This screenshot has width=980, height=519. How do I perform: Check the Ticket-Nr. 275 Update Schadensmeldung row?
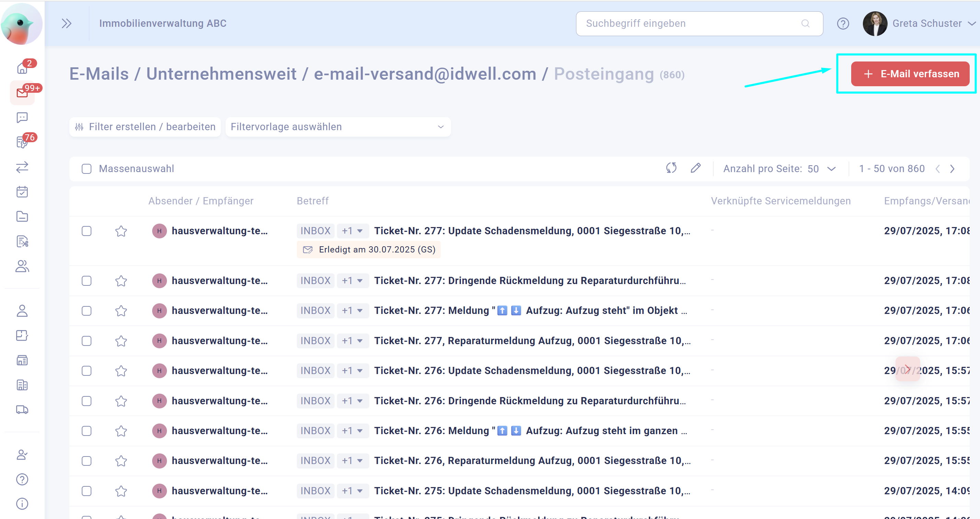point(86,491)
